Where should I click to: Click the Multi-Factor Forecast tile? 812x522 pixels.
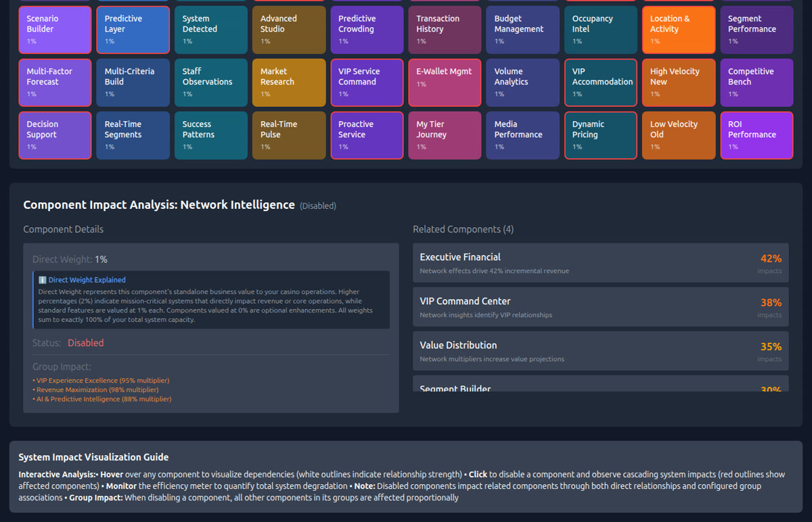pyautogui.click(x=55, y=82)
